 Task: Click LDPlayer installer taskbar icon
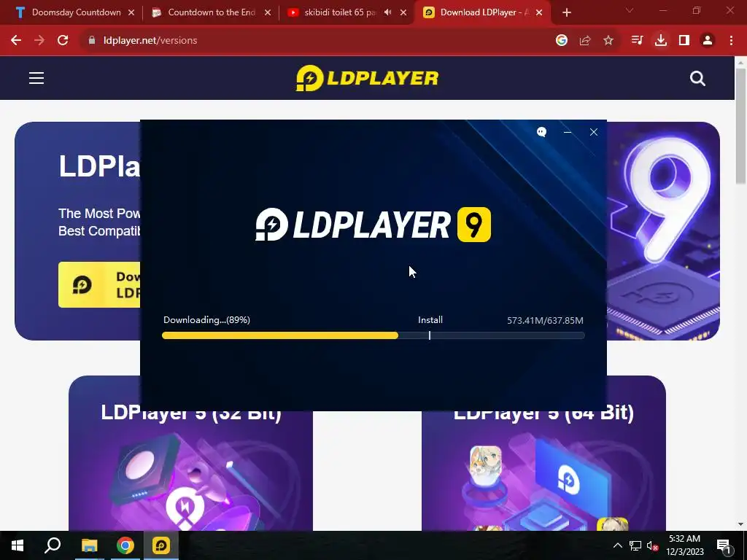click(x=161, y=545)
